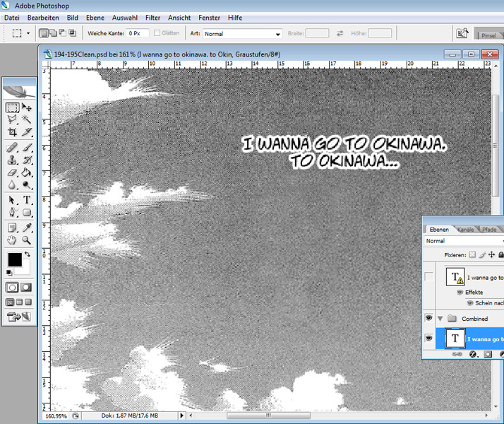The image size is (504, 424).
Task: Select the Paint Bucket tool
Action: pyautogui.click(x=27, y=172)
